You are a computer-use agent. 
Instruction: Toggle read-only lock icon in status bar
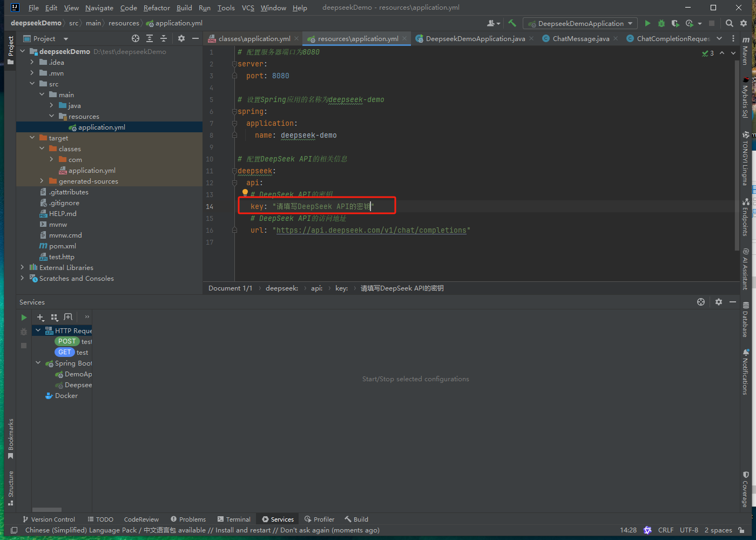tap(741, 530)
